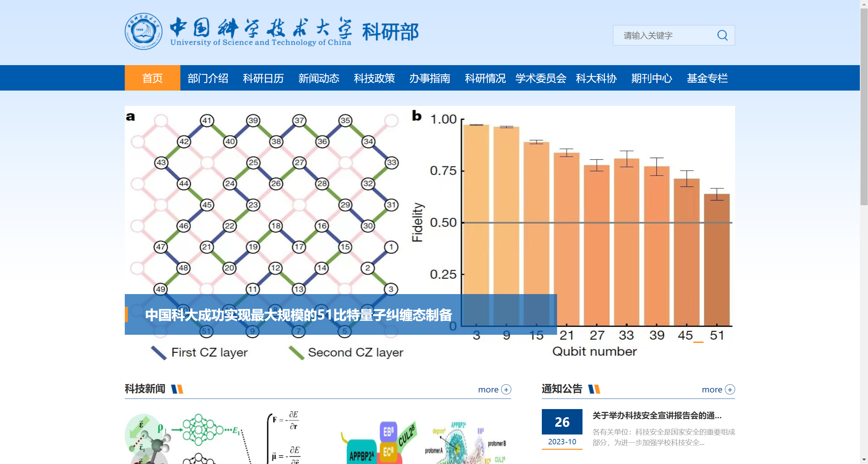Expand the 科研日历 menu item
Image resolution: width=868 pixels, height=464 pixels.
(x=263, y=78)
